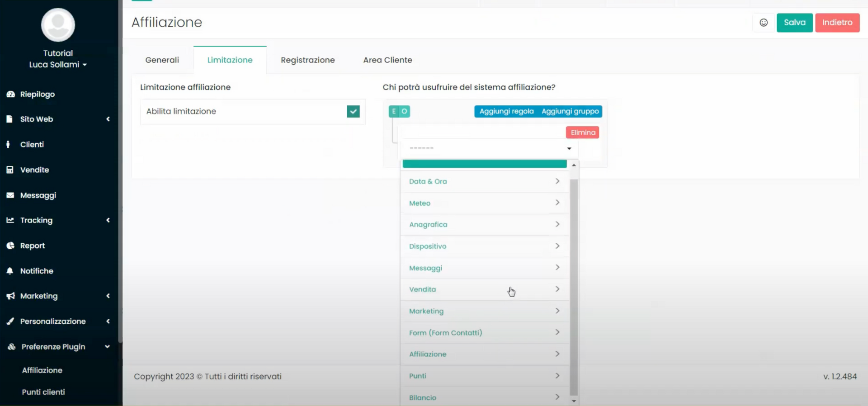This screenshot has height=406, width=868.
Task: Choose Vendita from the dropdown list
Action: [485, 289]
